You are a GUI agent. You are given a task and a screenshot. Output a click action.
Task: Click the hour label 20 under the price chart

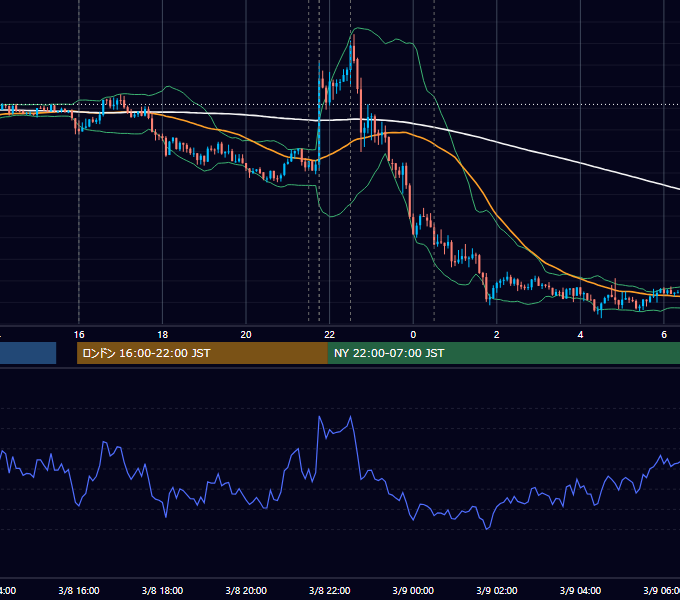tap(246, 335)
